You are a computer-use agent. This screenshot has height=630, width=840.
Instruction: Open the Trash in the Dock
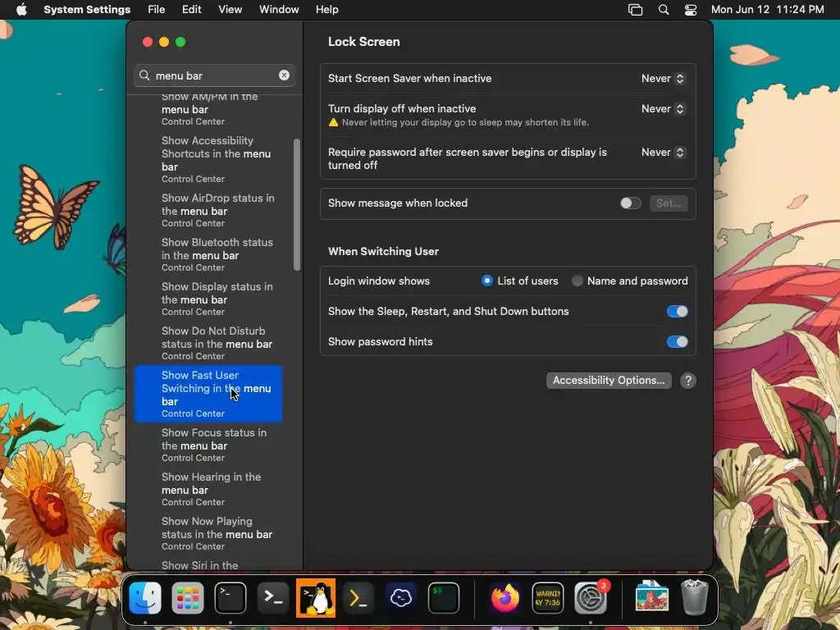pyautogui.click(x=694, y=597)
